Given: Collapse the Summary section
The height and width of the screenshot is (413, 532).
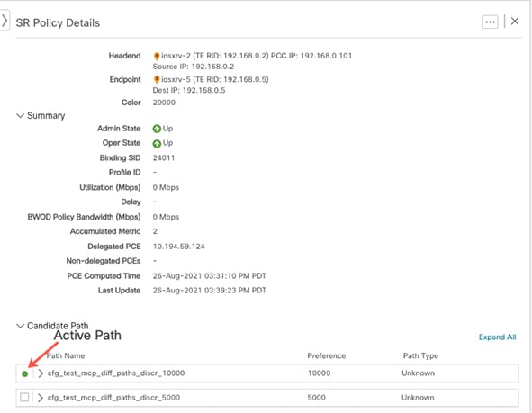Looking at the screenshot, I should click(20, 116).
